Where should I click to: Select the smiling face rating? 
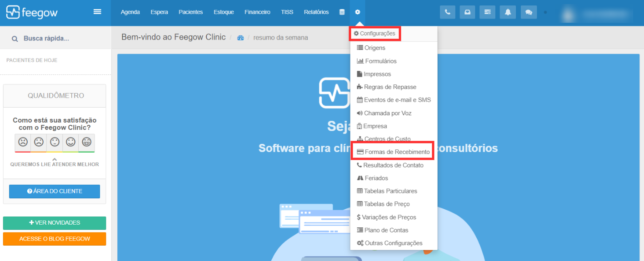[x=70, y=142]
